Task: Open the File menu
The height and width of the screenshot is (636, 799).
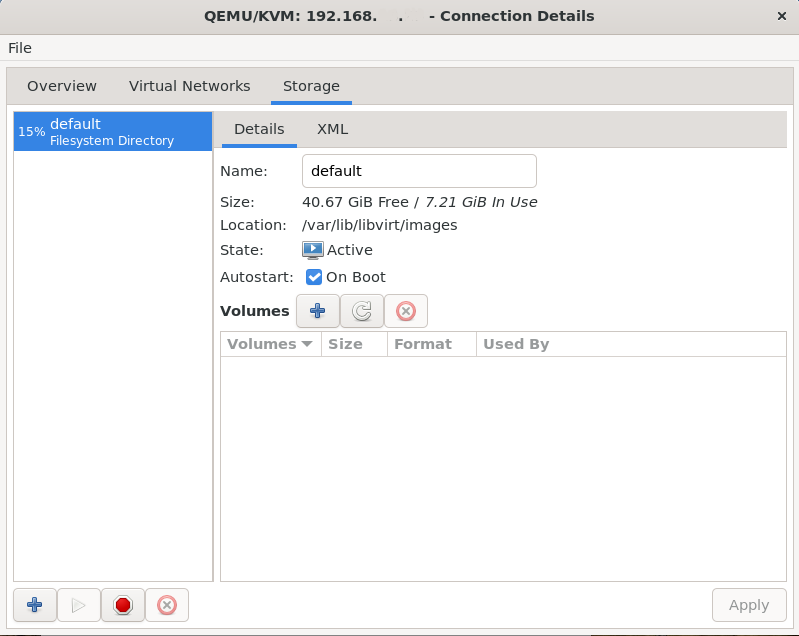Action: click(20, 48)
